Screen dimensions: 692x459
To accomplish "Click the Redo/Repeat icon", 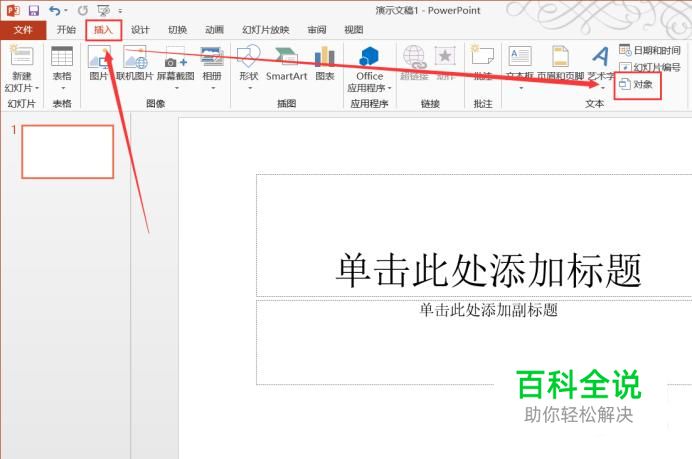I will coord(83,10).
